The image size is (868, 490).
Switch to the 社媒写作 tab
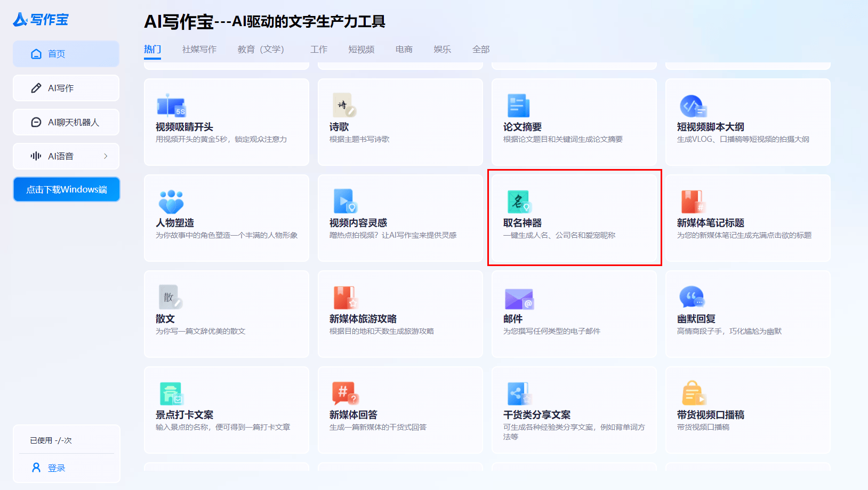pyautogui.click(x=199, y=49)
